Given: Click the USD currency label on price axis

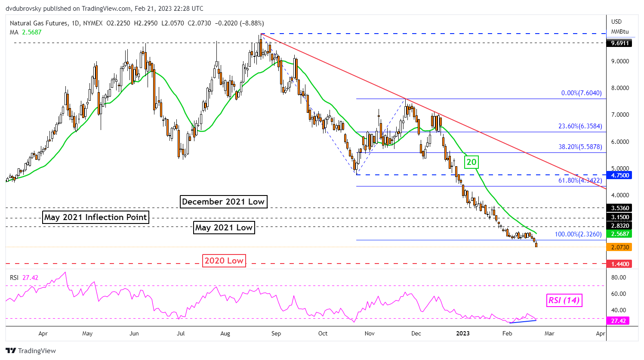Looking at the screenshot, I should coord(616,22).
